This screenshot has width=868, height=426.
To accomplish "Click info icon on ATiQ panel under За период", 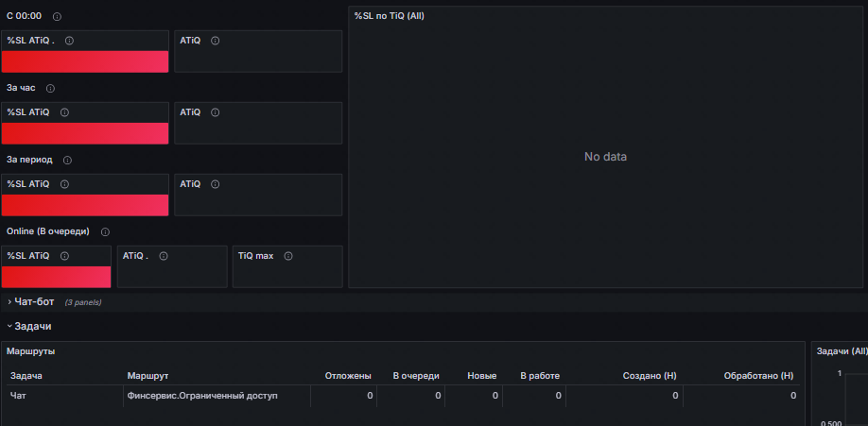I will click(x=216, y=184).
